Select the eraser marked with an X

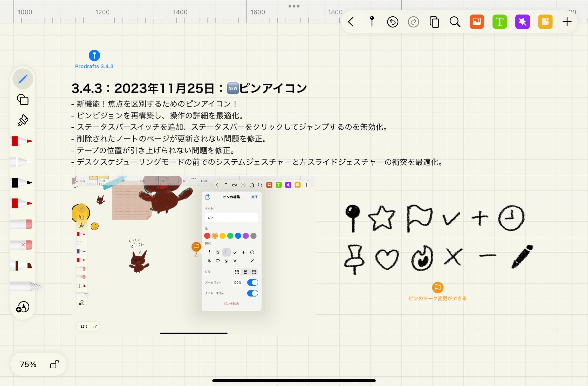(22, 245)
